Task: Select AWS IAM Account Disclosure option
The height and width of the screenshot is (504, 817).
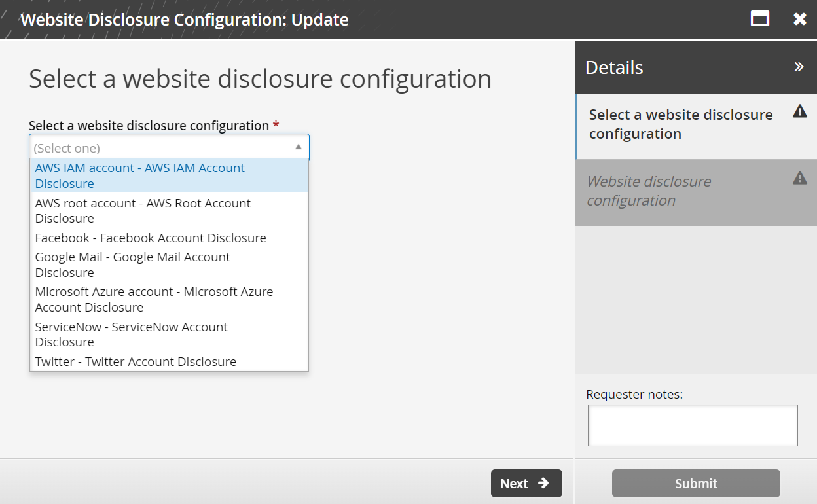Action: [139, 175]
